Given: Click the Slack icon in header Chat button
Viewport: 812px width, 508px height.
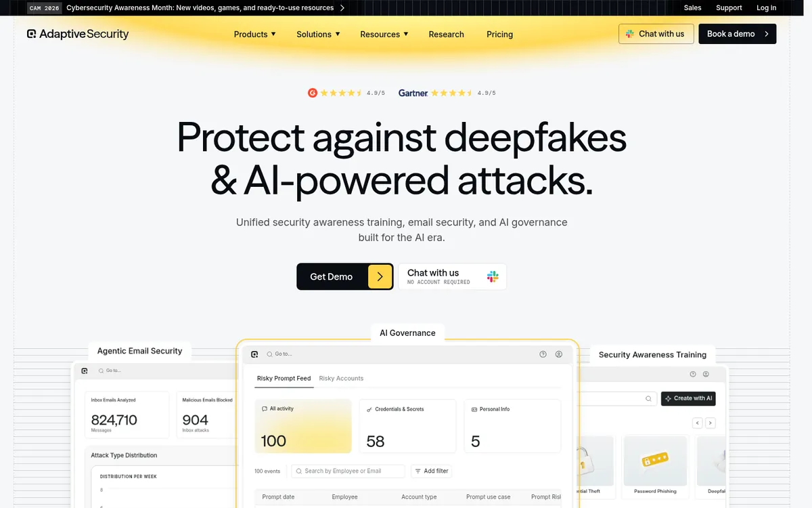Looking at the screenshot, I should pos(630,34).
